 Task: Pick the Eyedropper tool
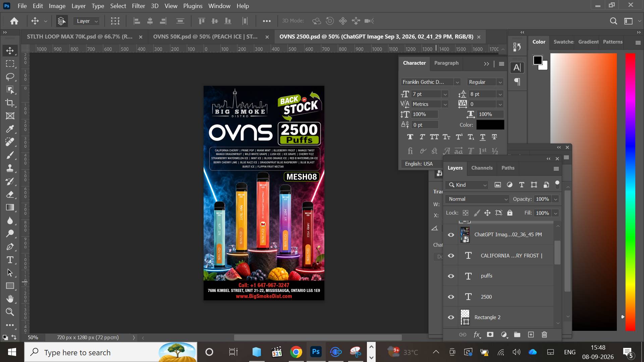pyautogui.click(x=10, y=129)
